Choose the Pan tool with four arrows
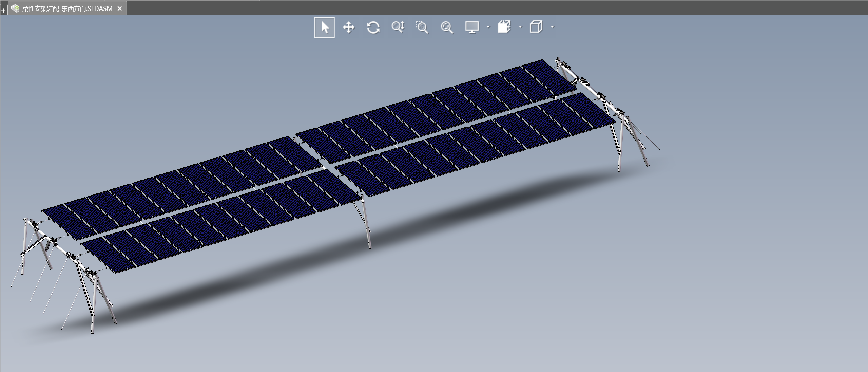The width and height of the screenshot is (868, 372). pos(349,27)
